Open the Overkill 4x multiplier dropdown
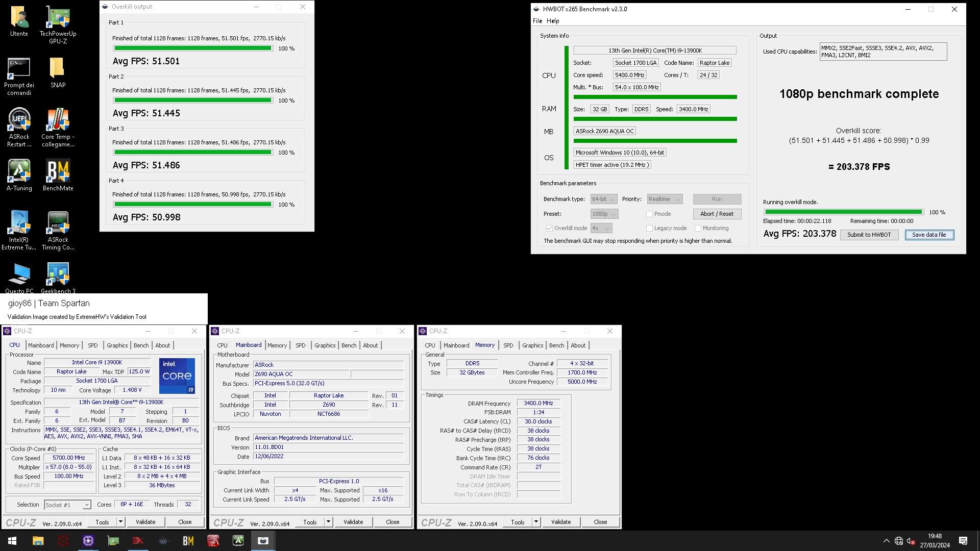The height and width of the screenshot is (551, 980). pos(601,228)
